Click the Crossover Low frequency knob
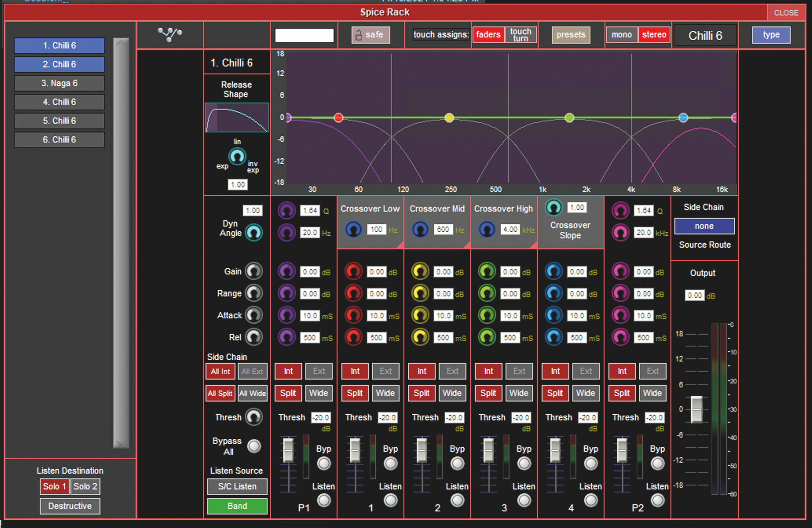 point(354,230)
